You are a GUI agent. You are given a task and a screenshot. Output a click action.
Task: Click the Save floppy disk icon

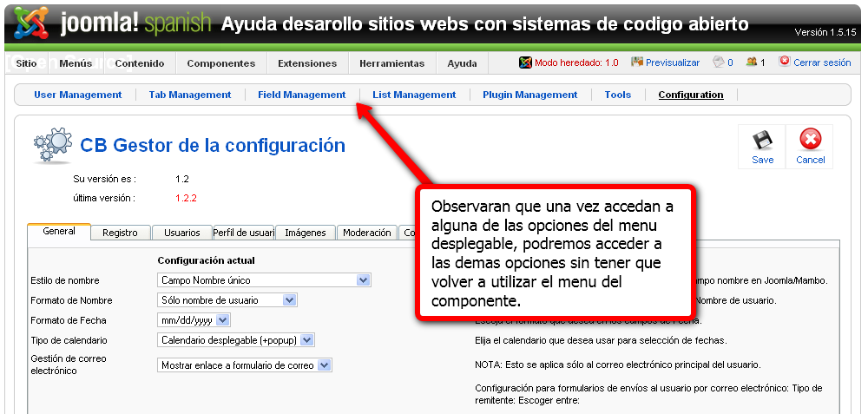762,141
